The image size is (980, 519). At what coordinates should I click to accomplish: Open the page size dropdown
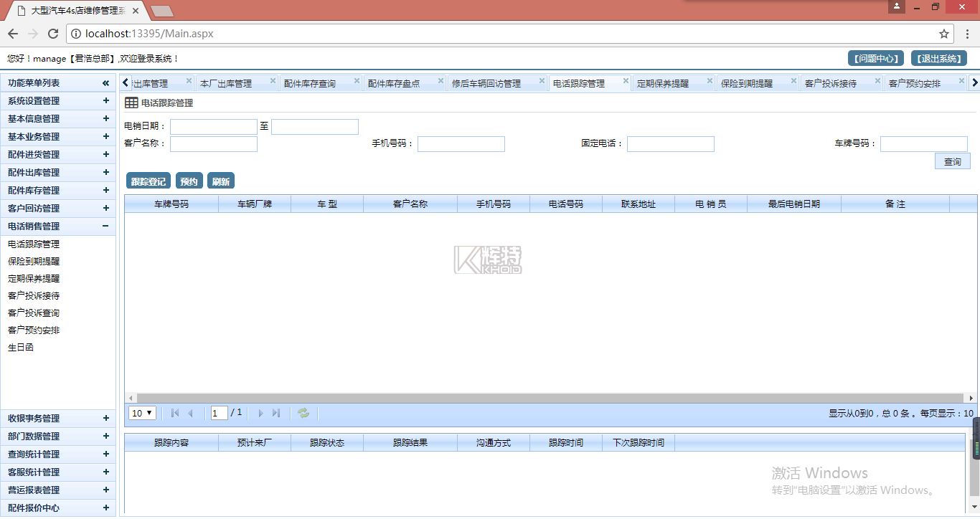point(142,413)
